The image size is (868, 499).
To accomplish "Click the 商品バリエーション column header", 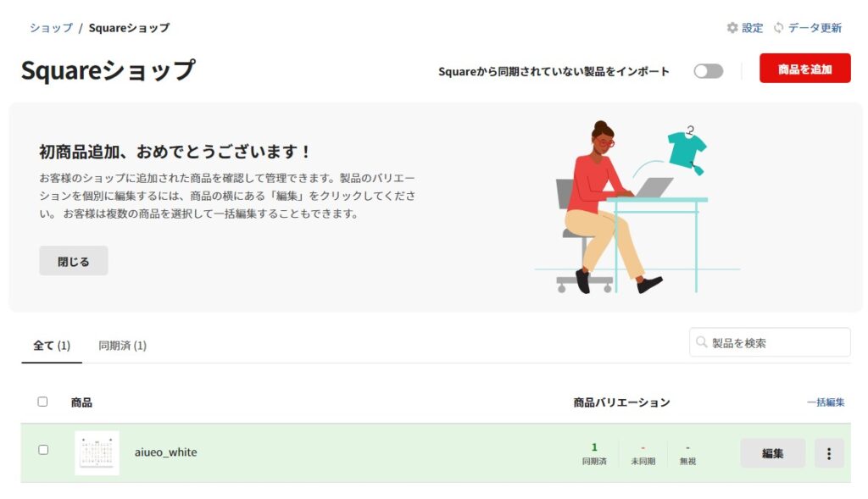I will click(x=621, y=402).
